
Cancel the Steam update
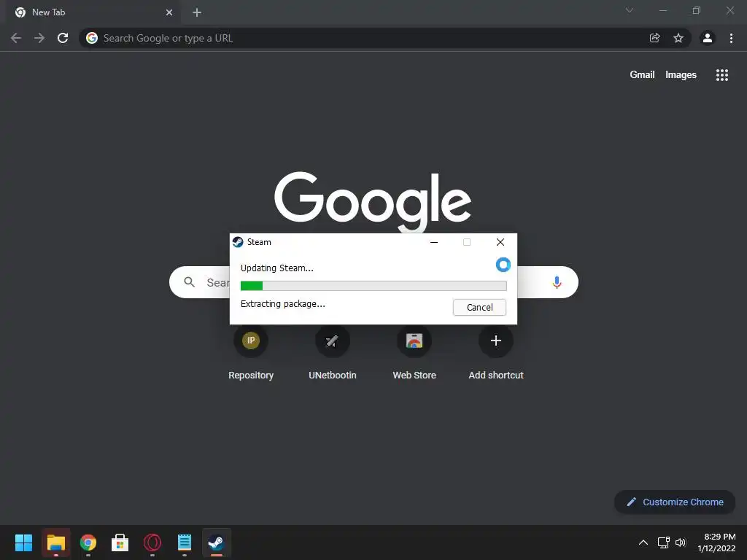coord(479,307)
